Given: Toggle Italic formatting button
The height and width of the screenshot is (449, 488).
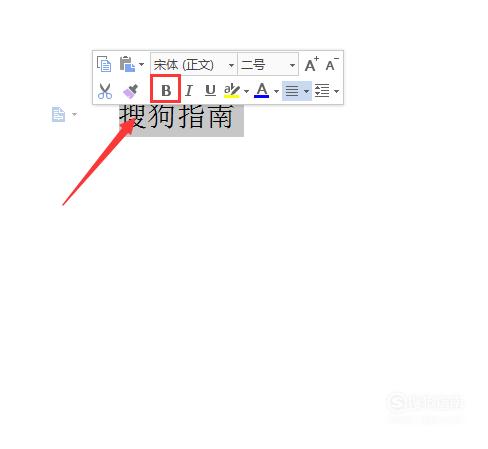Looking at the screenshot, I should pyautogui.click(x=189, y=91).
